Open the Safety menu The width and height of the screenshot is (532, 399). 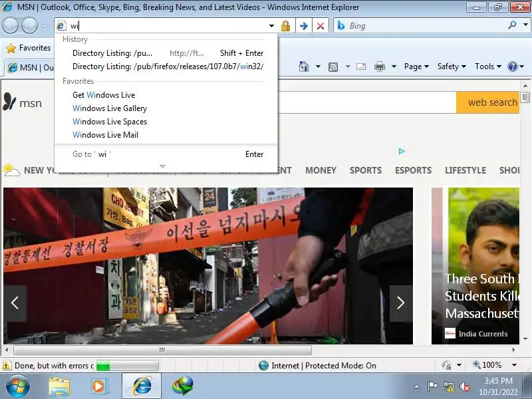point(452,66)
